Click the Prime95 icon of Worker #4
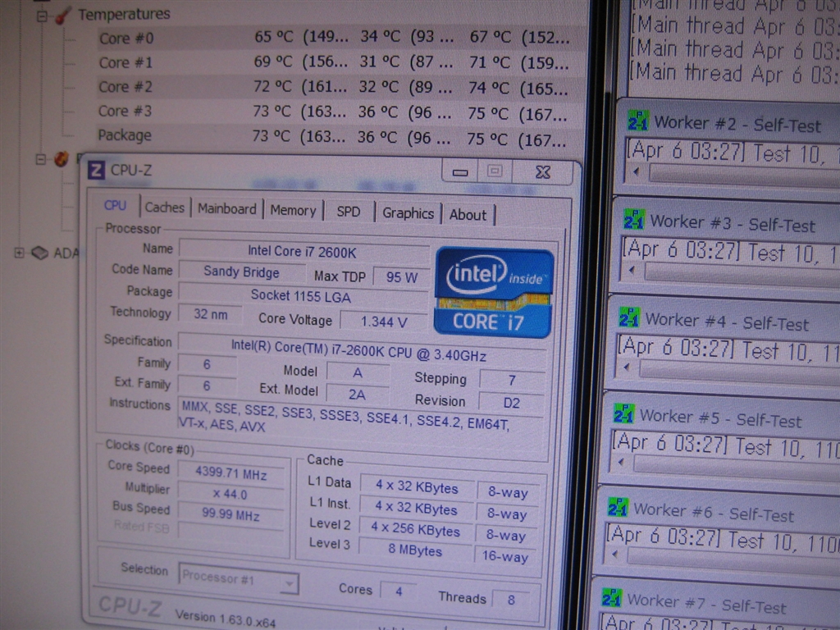 629,317
